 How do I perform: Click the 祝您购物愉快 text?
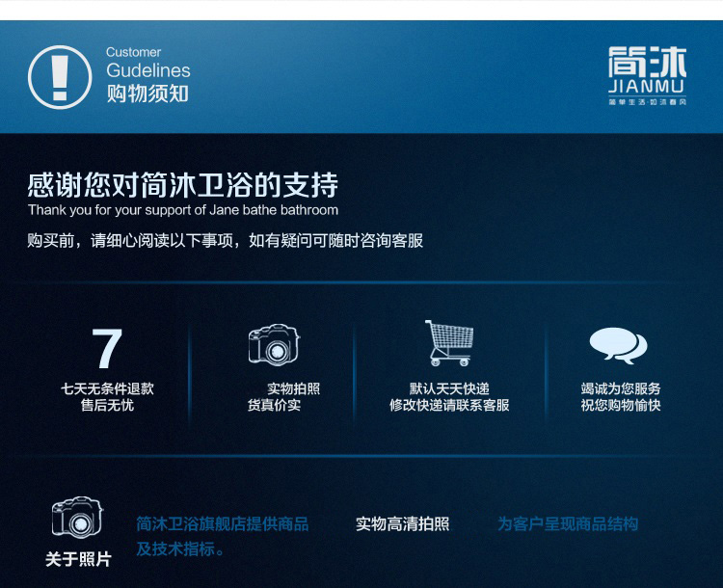point(621,406)
